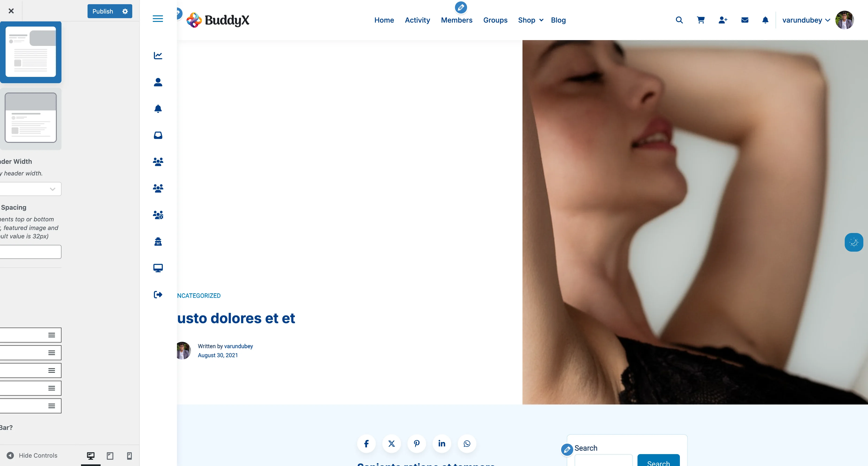Screen dimensions: 868x466
Task: Share post on LinkedIn
Action: pyautogui.click(x=442, y=444)
